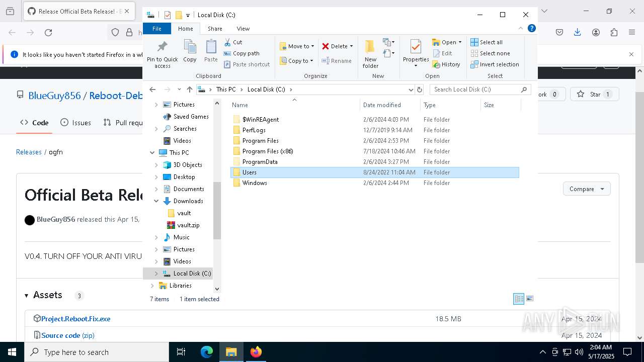Go up one folder level
Viewport: 644px width, 362px height.
coord(189,89)
